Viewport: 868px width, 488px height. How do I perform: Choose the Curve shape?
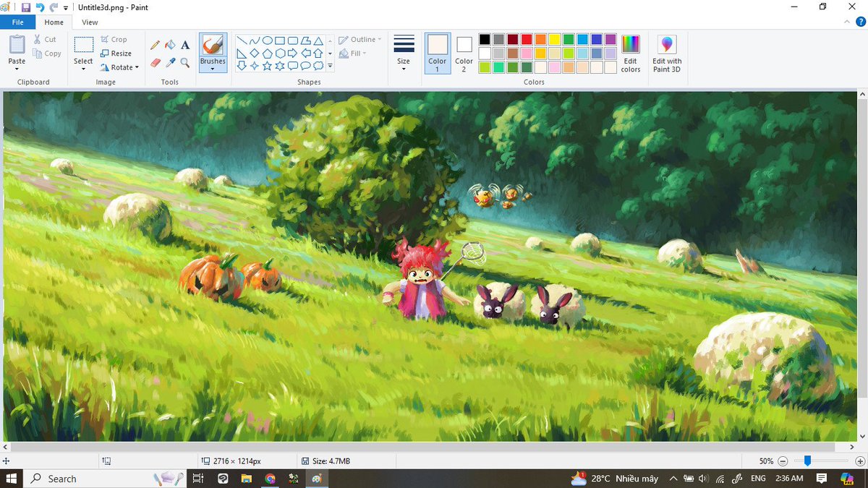click(x=254, y=40)
